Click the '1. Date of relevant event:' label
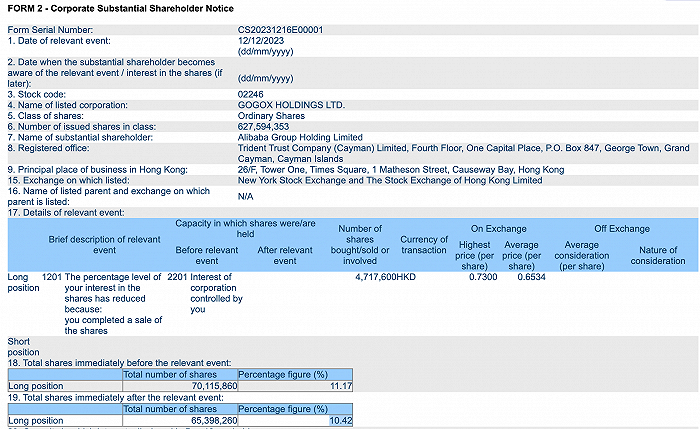The height and width of the screenshot is (429, 700). 59,41
